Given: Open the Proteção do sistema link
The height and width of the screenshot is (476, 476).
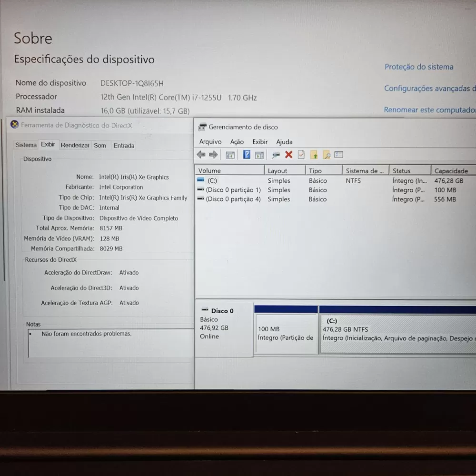Looking at the screenshot, I should (x=419, y=67).
